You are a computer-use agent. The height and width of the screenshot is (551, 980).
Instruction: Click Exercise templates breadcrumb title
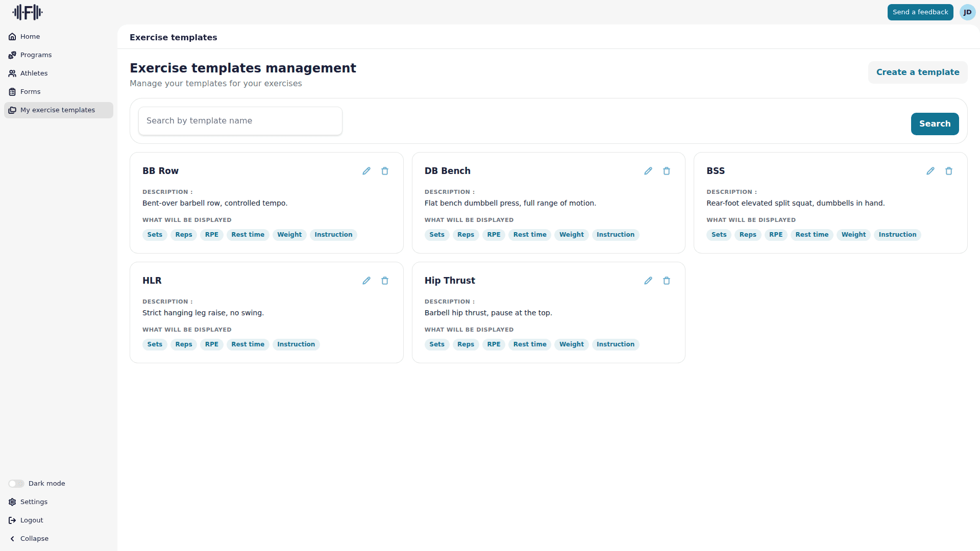pos(174,37)
